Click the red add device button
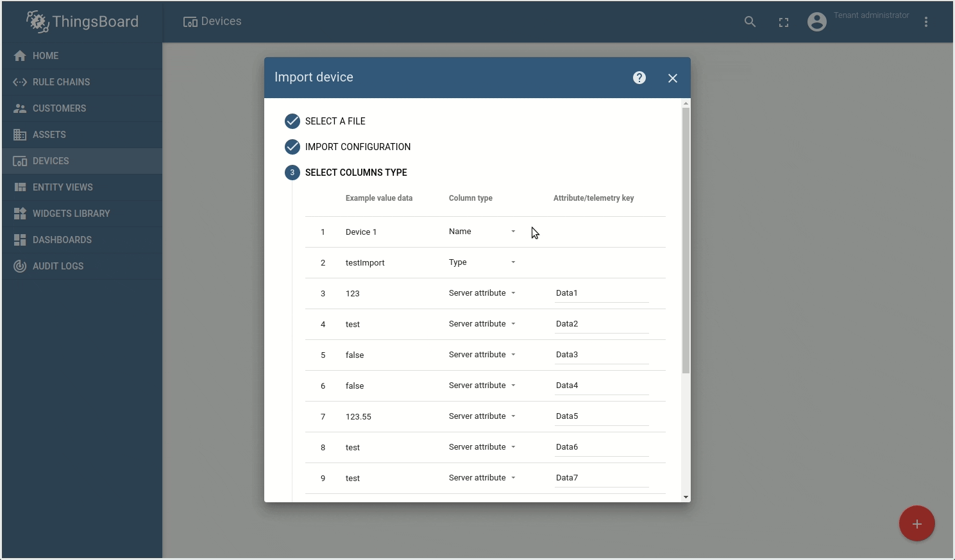 click(917, 523)
